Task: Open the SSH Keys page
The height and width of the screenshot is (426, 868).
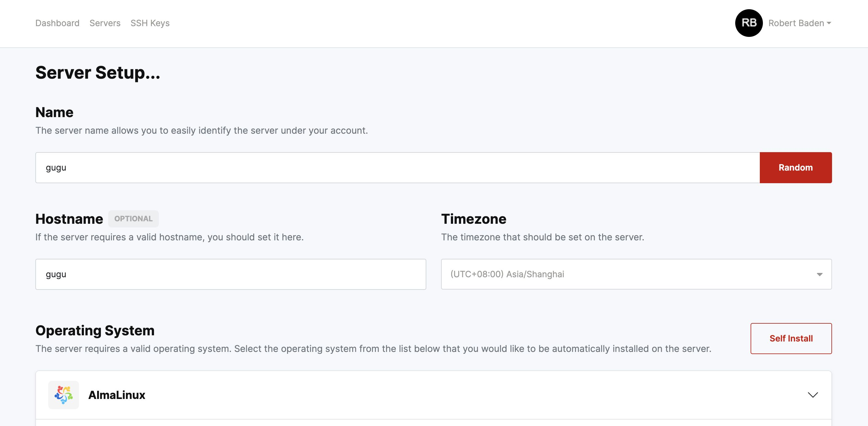Action: coord(150,23)
